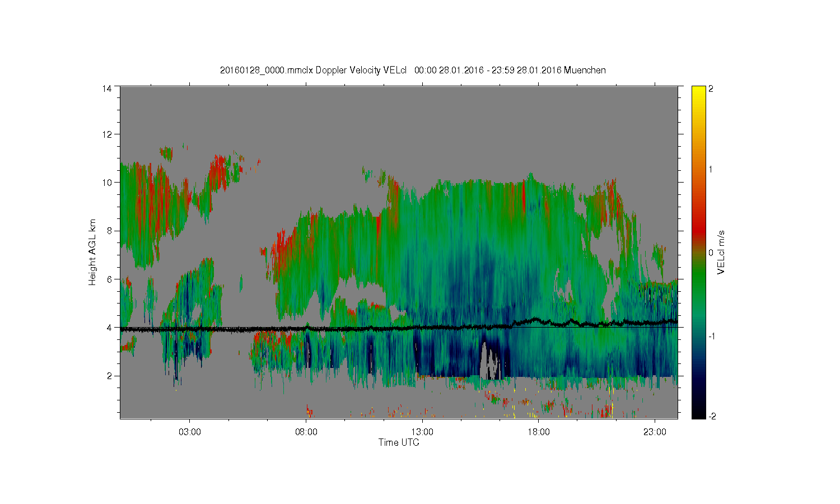840x504 pixels.
Task: Click the colorbar "0" value label
Action: point(711,253)
